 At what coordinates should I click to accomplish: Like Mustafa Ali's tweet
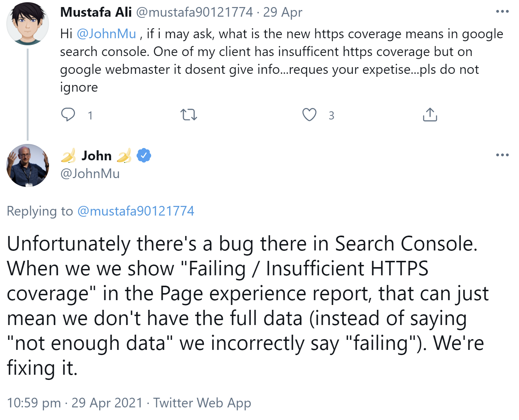coord(310,115)
